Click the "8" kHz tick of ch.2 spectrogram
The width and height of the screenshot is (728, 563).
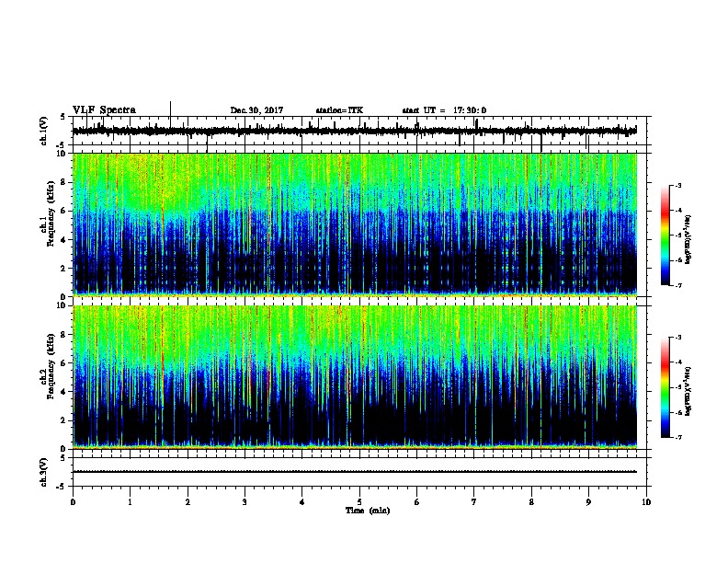(63, 335)
